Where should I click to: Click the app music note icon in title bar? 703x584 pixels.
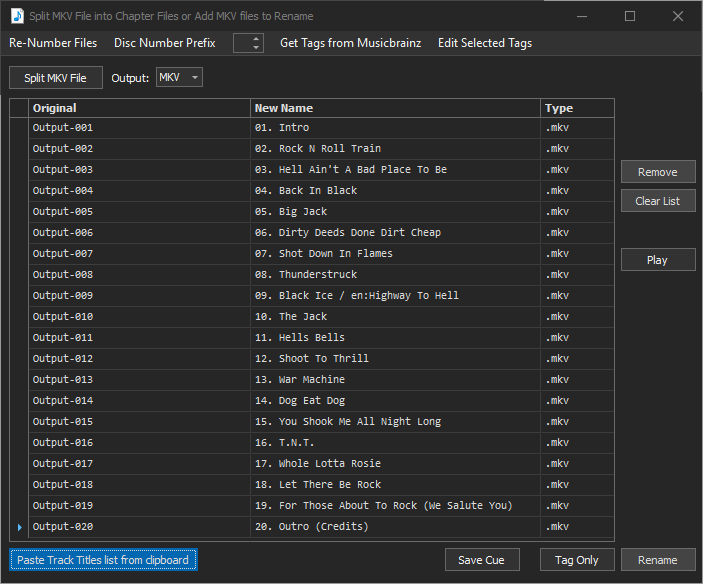[17, 16]
